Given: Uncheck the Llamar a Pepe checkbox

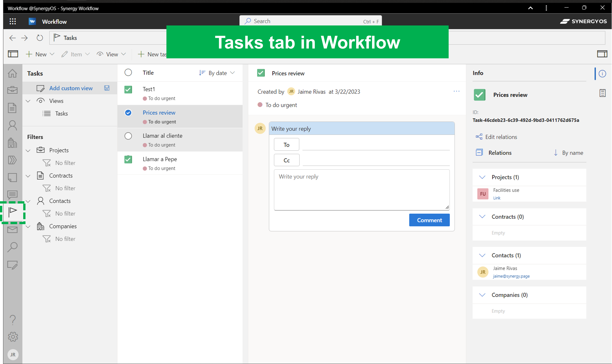Looking at the screenshot, I should pyautogui.click(x=128, y=159).
